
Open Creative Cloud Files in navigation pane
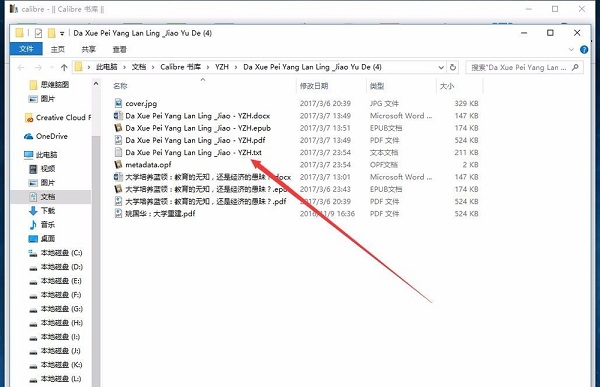pyautogui.click(x=57, y=118)
